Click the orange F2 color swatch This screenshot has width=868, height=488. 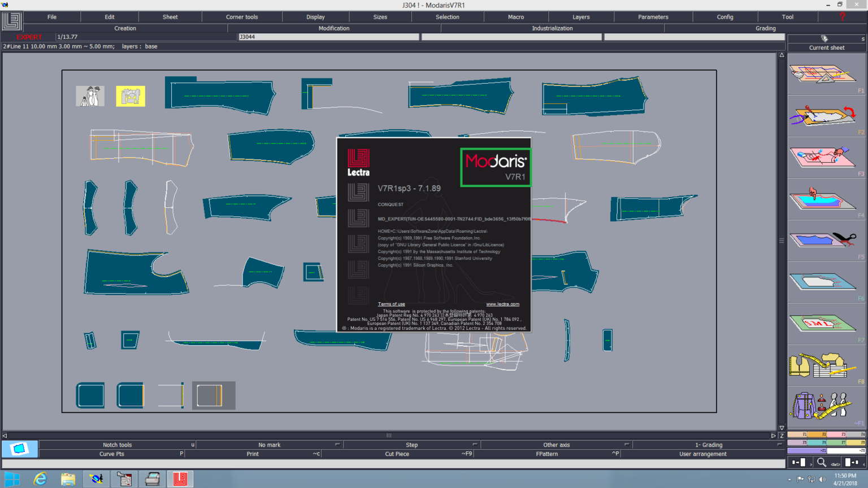tap(817, 434)
